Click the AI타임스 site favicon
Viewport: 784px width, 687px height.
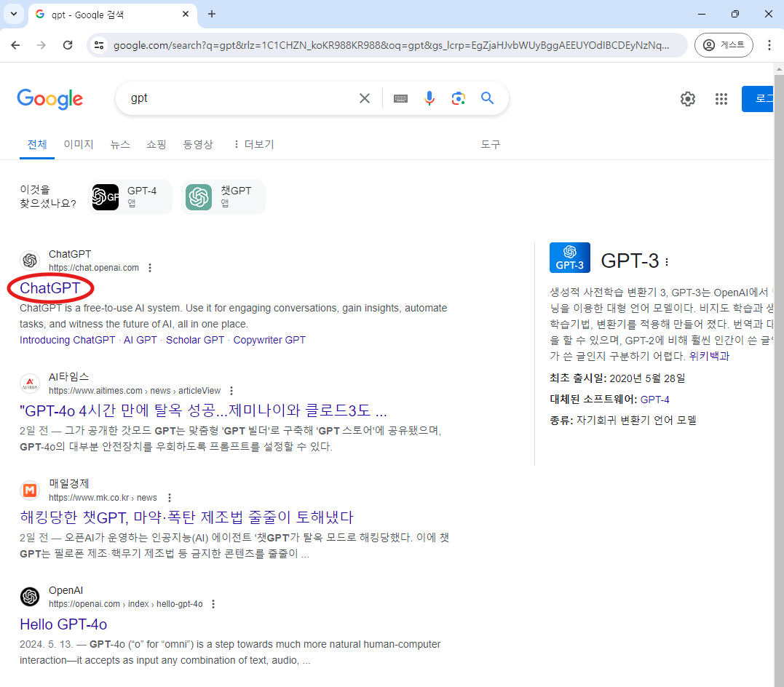(30, 384)
